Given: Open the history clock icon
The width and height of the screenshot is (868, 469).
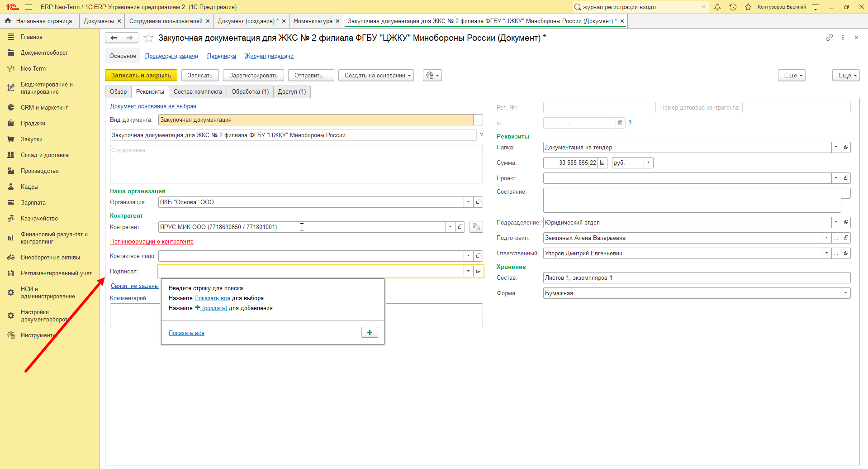Looking at the screenshot, I should point(733,7).
